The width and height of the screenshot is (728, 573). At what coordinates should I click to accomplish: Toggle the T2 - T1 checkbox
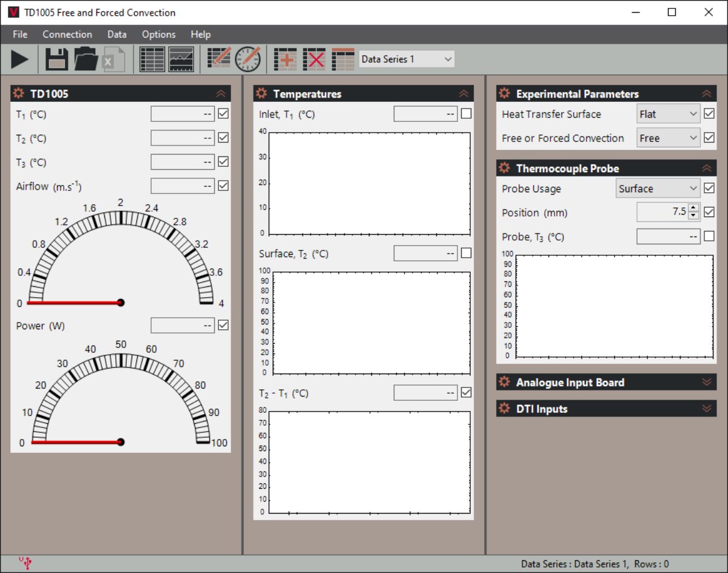tap(466, 392)
